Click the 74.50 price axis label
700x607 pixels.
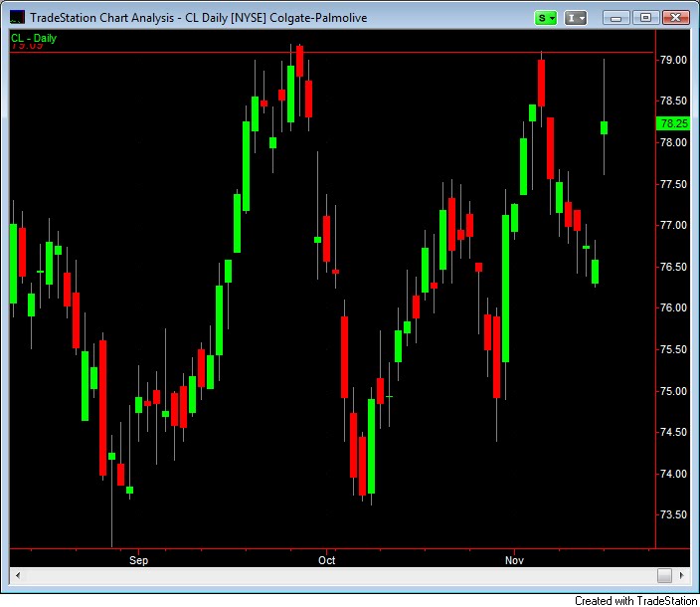click(674, 432)
